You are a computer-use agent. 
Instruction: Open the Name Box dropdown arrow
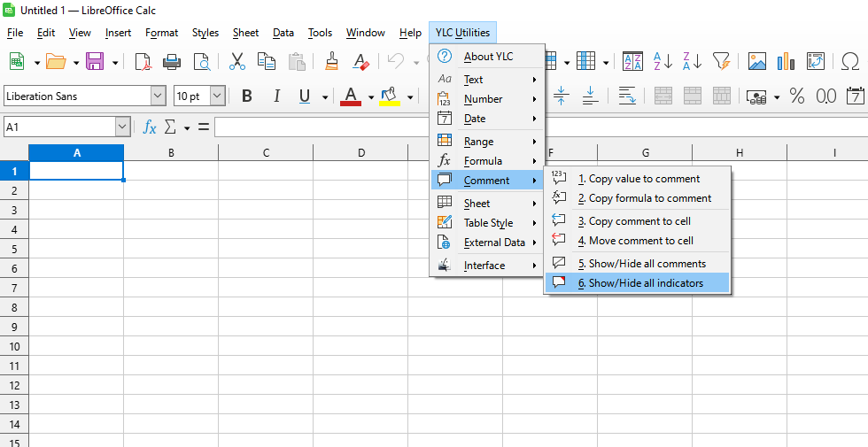click(x=122, y=127)
